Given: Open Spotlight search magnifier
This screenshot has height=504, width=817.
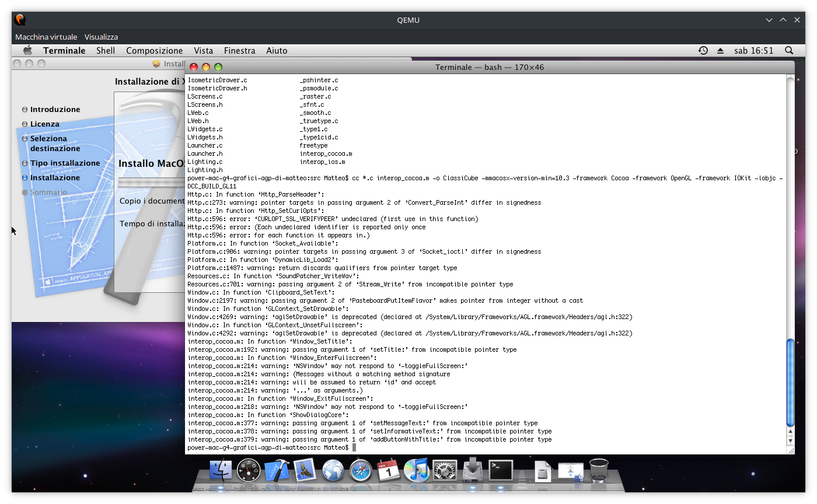Looking at the screenshot, I should click(789, 51).
